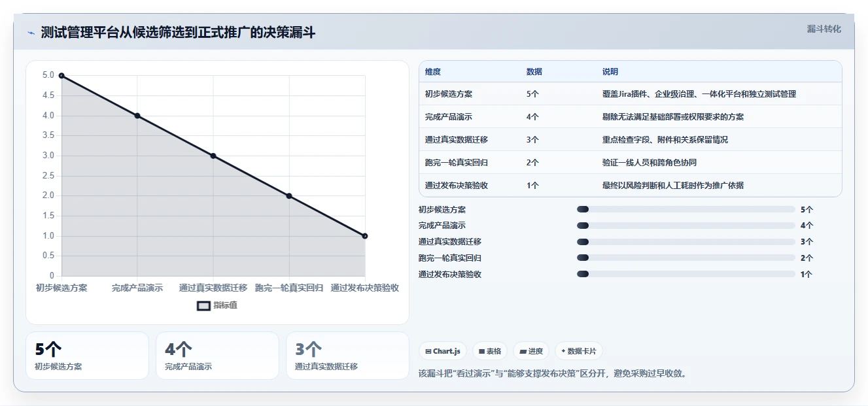Click the x-axis label 初步候选方案
This screenshot has height=406, width=868.
(61, 288)
